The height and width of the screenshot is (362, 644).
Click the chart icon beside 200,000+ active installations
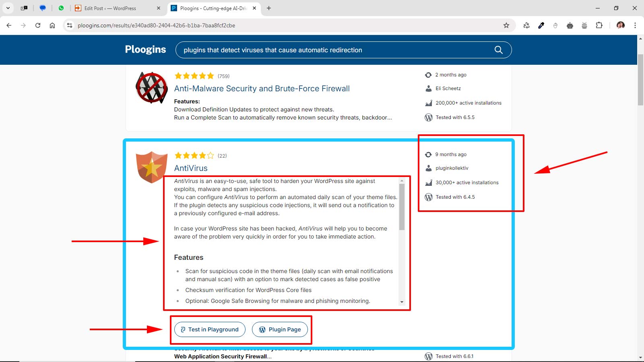(x=429, y=103)
